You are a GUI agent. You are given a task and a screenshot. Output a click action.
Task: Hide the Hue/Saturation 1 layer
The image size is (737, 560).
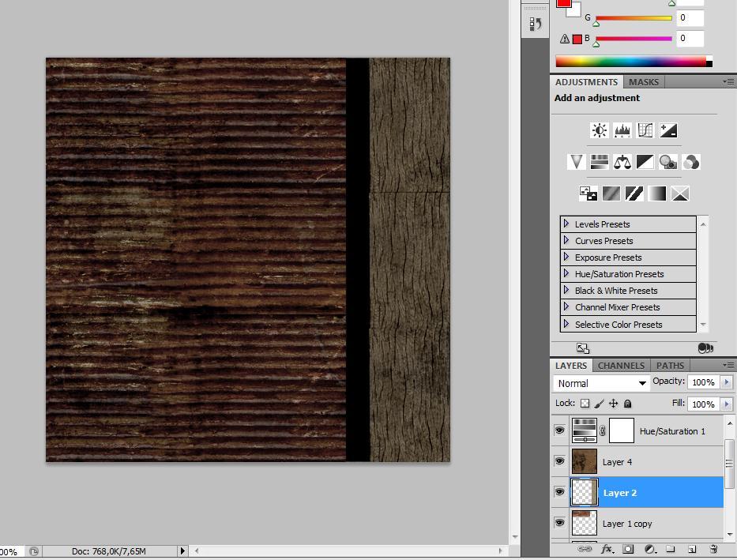[x=559, y=430]
